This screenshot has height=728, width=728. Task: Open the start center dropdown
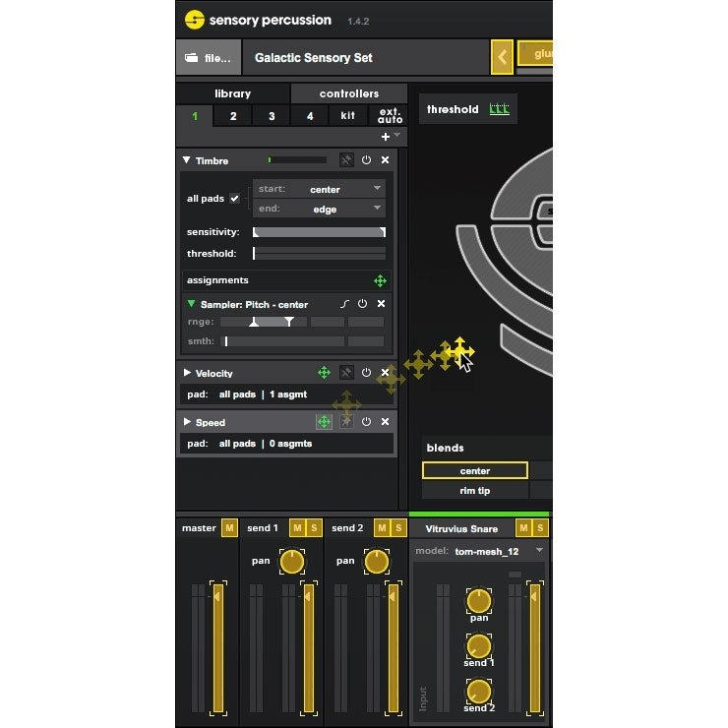(x=319, y=190)
